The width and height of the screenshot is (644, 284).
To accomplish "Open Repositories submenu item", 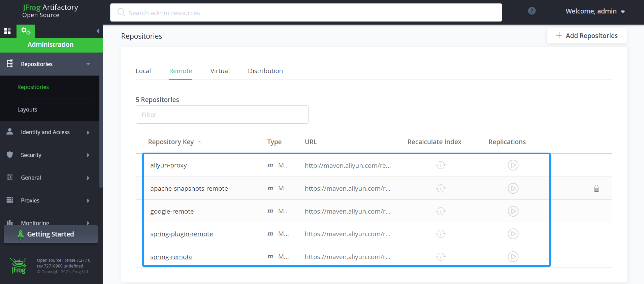I will tap(33, 87).
